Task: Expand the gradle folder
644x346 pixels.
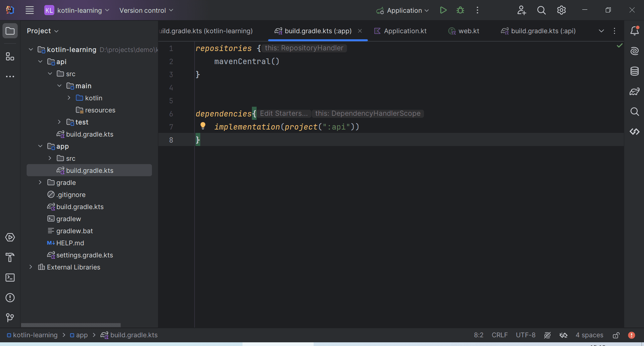Action: [x=40, y=183]
